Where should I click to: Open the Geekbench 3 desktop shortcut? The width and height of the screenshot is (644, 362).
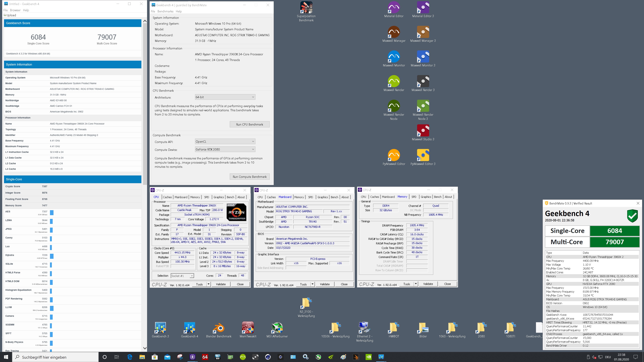click(x=160, y=330)
